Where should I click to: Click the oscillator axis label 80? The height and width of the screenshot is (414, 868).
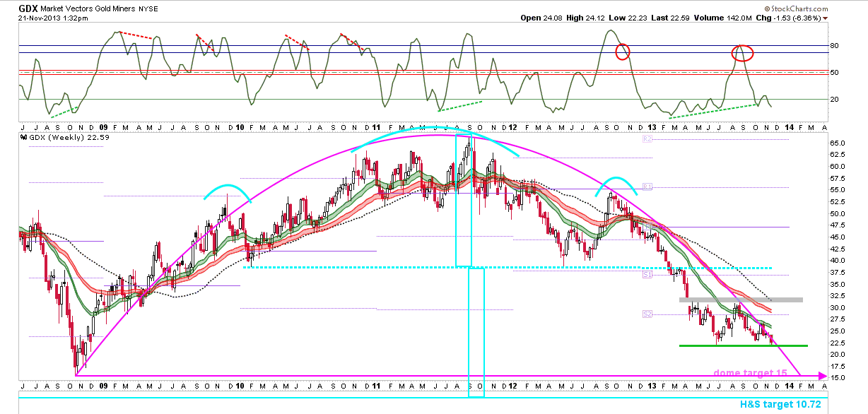click(x=833, y=46)
